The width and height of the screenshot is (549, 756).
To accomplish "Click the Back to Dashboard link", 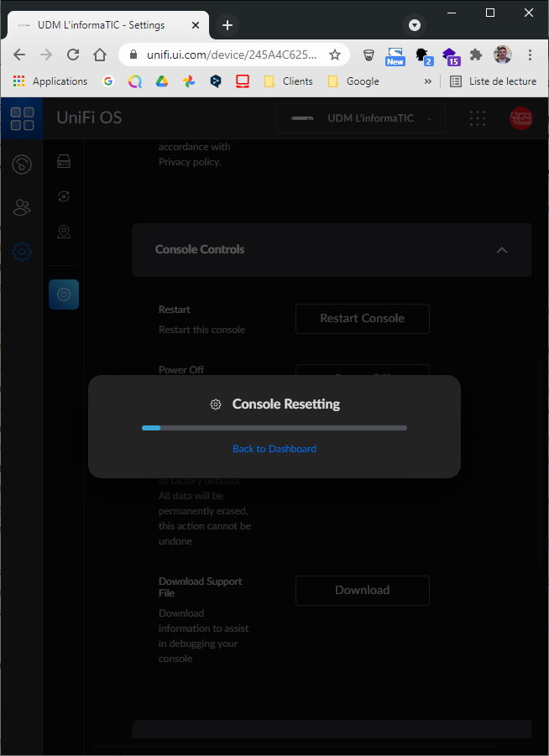I will (274, 449).
